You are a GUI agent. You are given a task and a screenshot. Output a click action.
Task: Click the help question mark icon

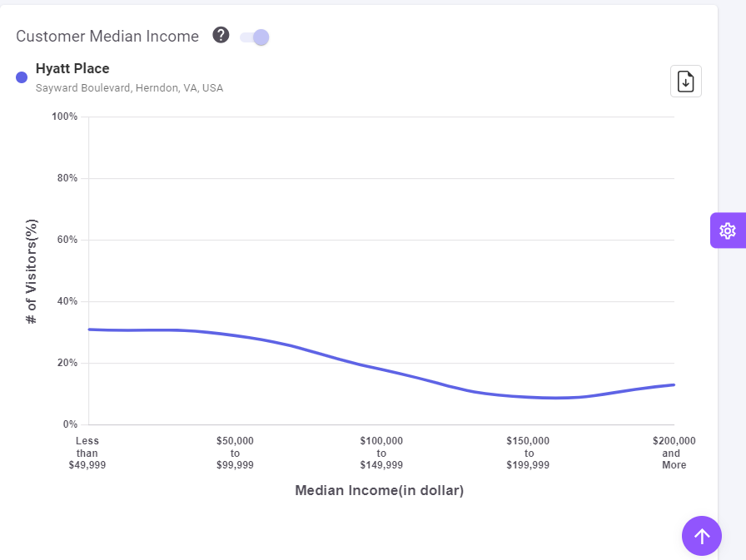pos(221,35)
